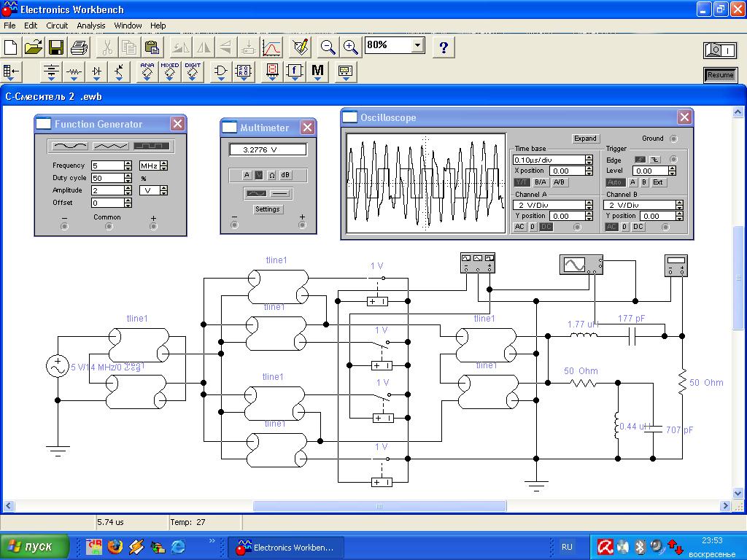Paste from clipboard toolbar icon

coord(152,47)
